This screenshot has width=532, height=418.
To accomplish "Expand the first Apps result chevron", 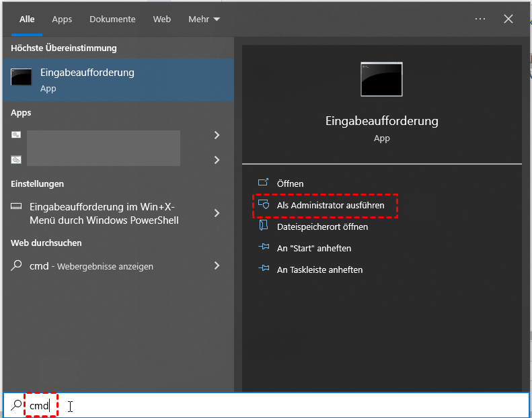I will pyautogui.click(x=217, y=135).
